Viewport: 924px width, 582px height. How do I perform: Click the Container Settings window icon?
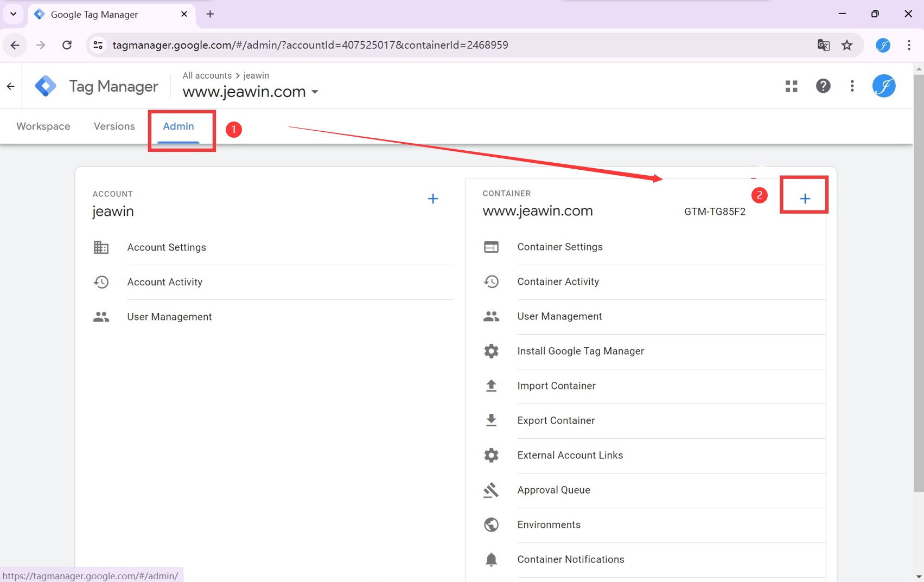[x=491, y=247]
